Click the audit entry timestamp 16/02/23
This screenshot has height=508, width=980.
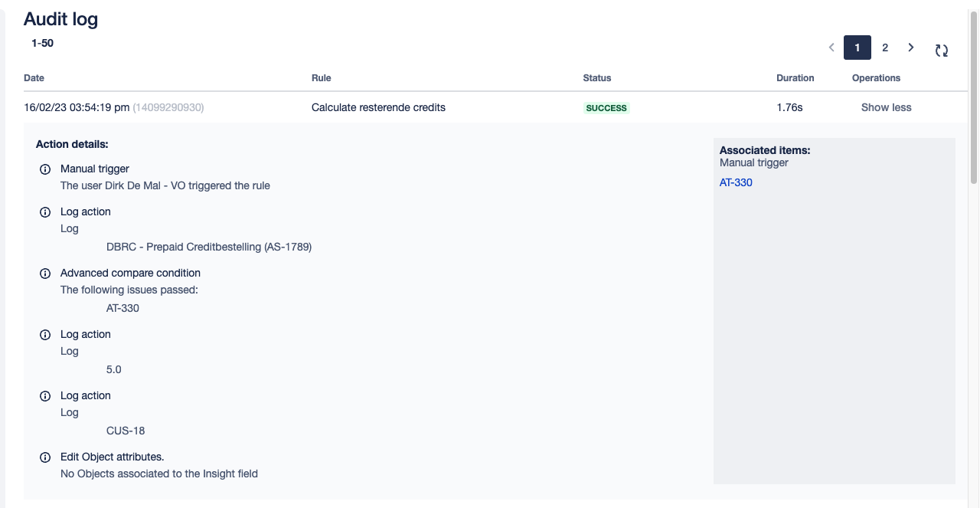(x=77, y=107)
